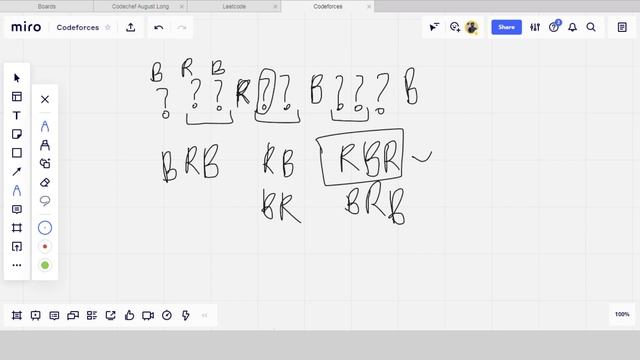This screenshot has height=360, width=640.
Task: Pick the selected white pen color
Action: point(45,228)
